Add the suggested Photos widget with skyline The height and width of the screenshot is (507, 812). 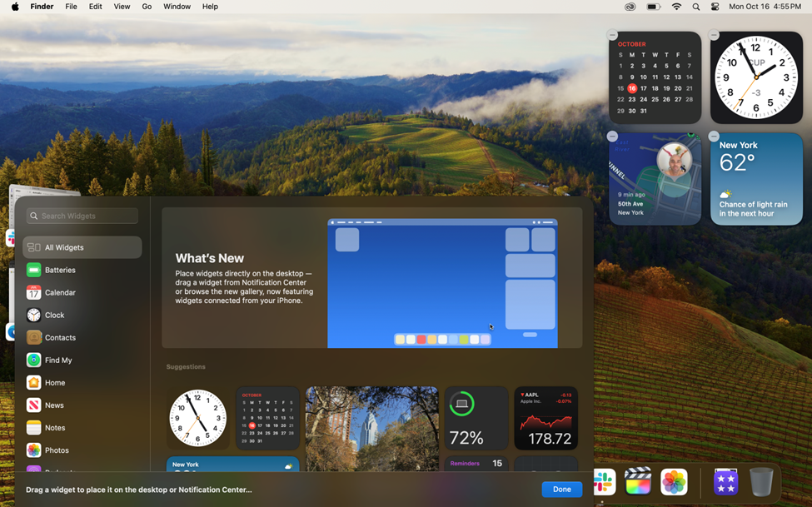(371, 429)
